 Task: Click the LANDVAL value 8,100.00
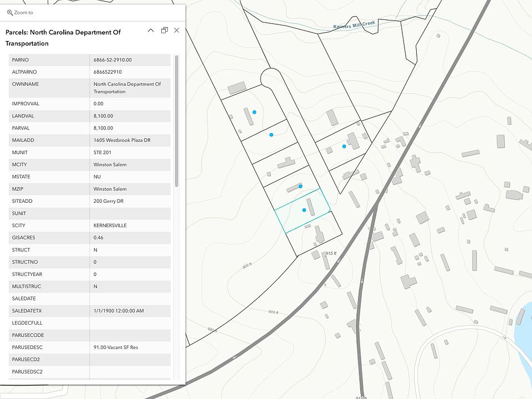[x=103, y=116]
